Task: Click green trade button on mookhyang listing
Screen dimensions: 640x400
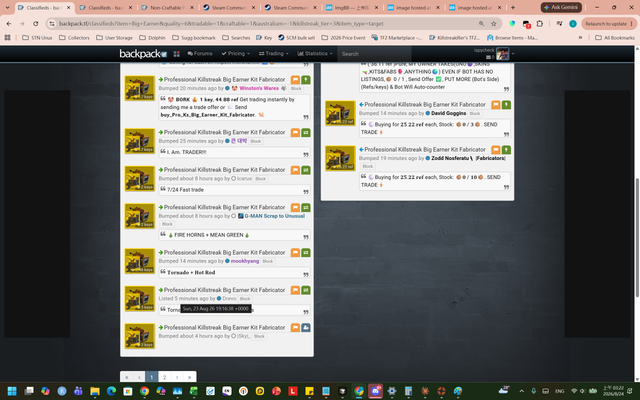Action: [306, 253]
